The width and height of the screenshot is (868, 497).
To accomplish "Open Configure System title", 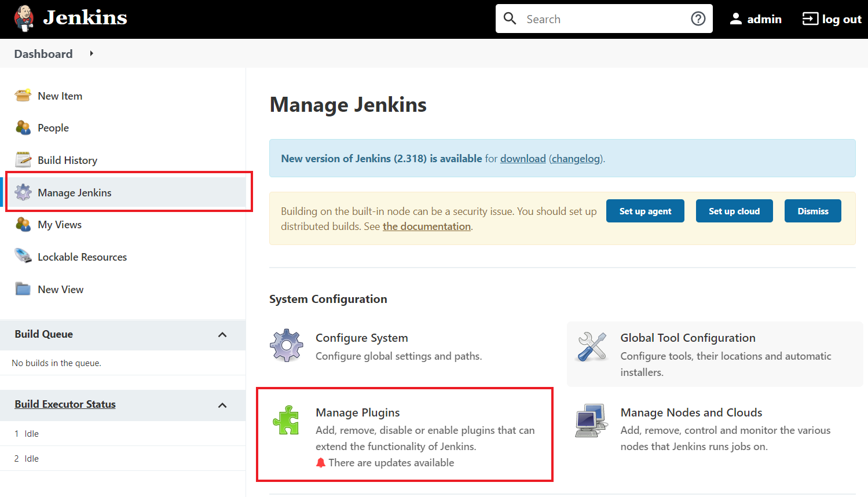I will pos(362,338).
